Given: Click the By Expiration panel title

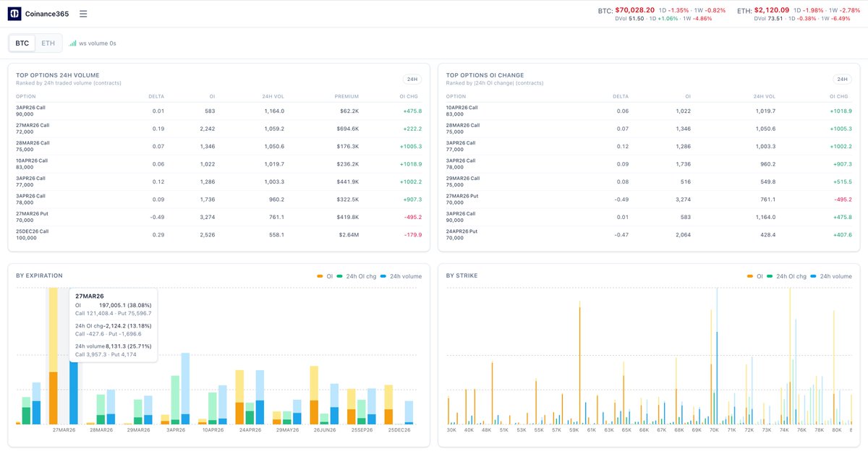Looking at the screenshot, I should pos(39,275).
